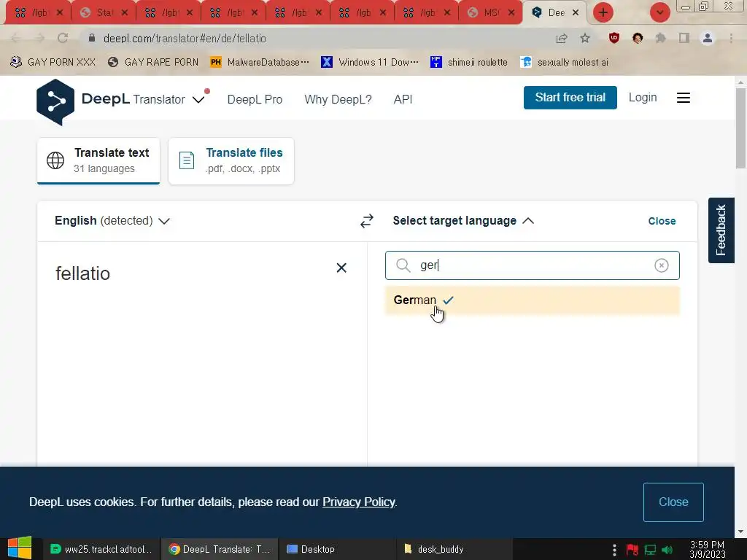Open the extensions puzzle icon

660,38
